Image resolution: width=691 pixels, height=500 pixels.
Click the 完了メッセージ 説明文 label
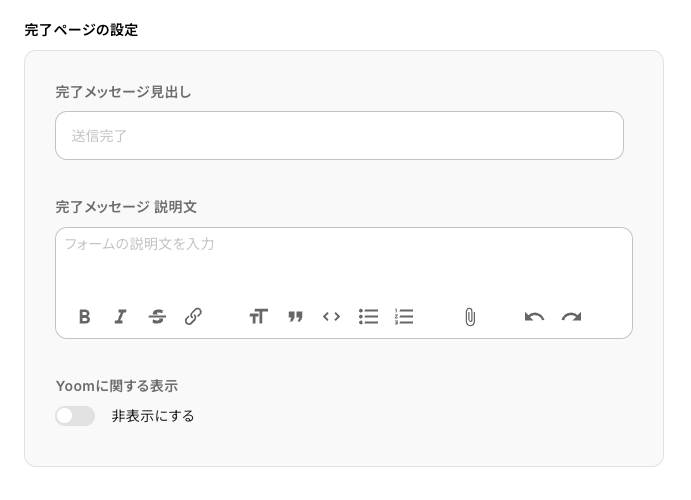pyautogui.click(x=126, y=207)
